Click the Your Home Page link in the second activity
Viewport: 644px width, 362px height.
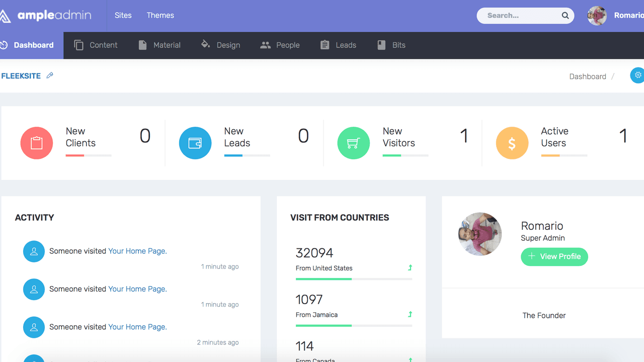click(x=137, y=289)
